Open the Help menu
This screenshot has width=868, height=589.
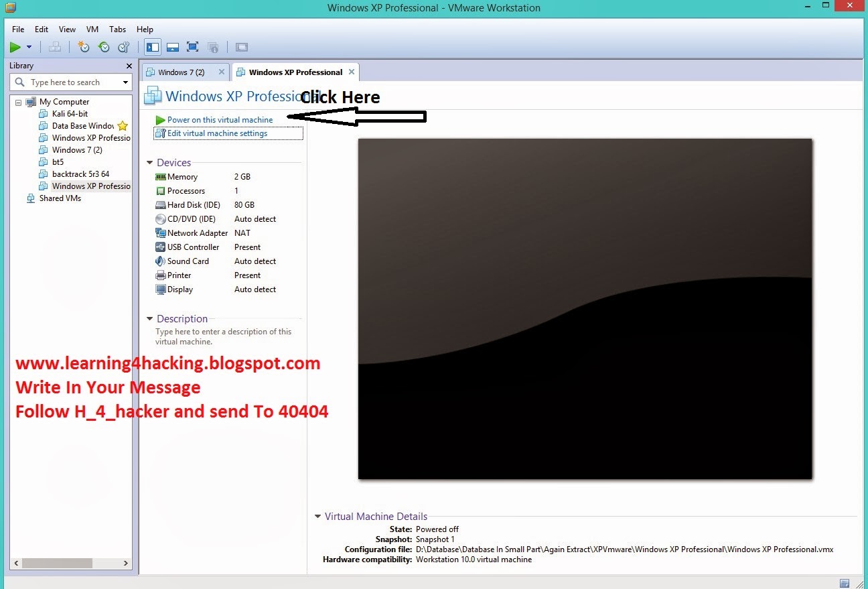point(145,29)
